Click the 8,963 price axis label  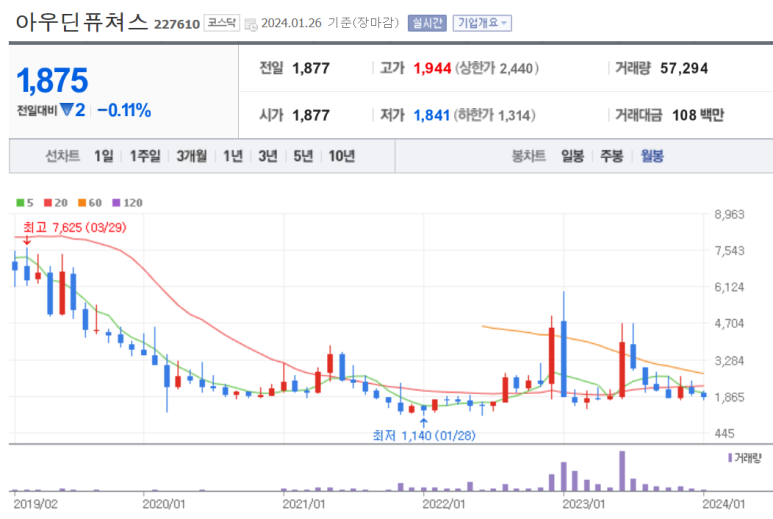point(729,214)
